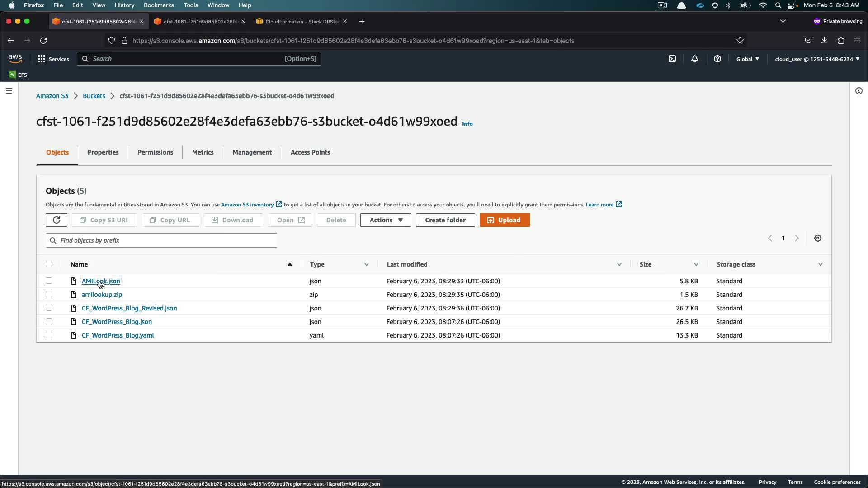Viewport: 868px width, 488px height.
Task: Open CF_WordPress_Blog_Revised.json object link
Action: 129,308
